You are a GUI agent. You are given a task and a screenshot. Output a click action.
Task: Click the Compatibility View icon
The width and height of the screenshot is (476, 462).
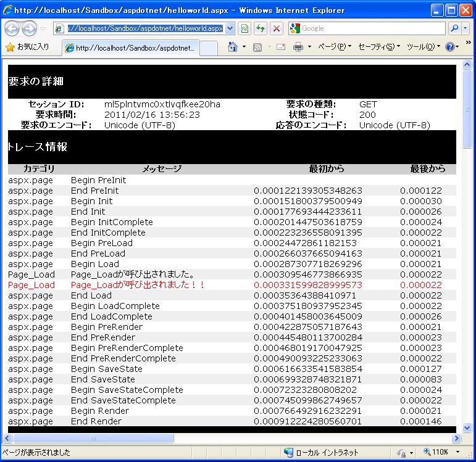(x=244, y=28)
